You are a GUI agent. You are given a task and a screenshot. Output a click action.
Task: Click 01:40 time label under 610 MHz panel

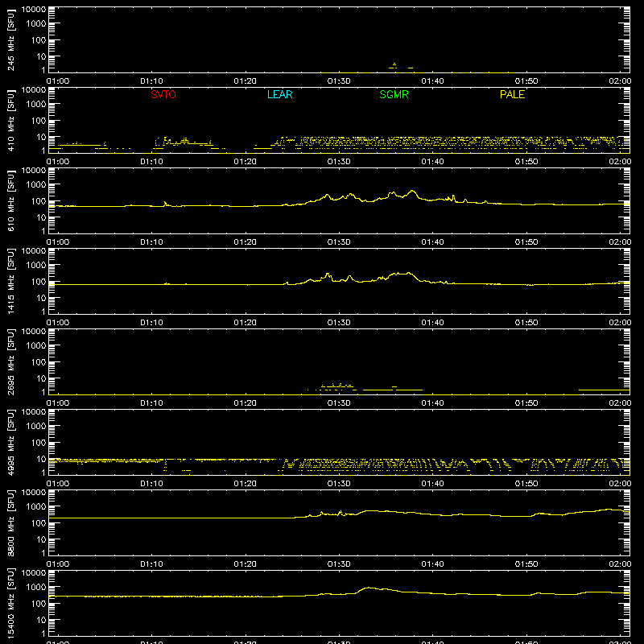pyautogui.click(x=432, y=242)
